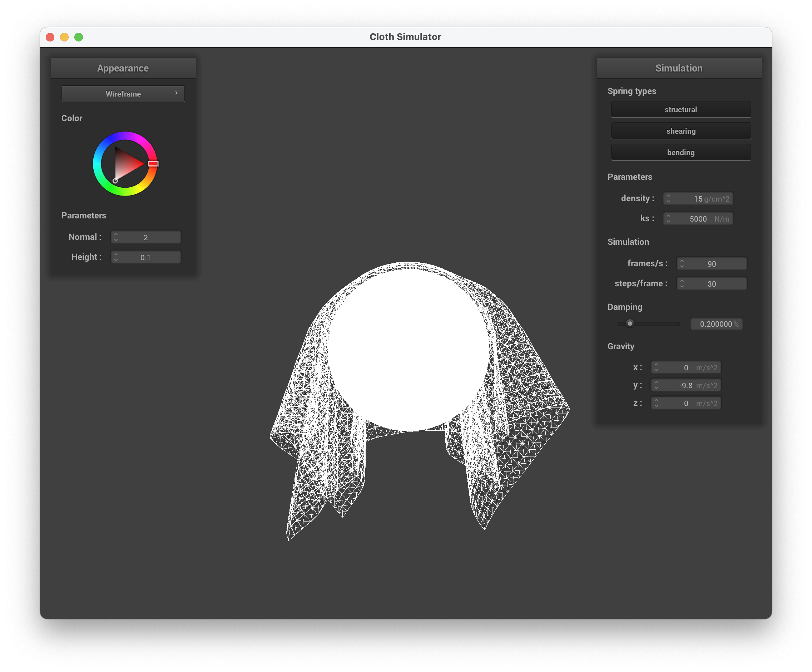The width and height of the screenshot is (812, 672).
Task: Click the red hue marker on color wheel
Action: tap(153, 164)
